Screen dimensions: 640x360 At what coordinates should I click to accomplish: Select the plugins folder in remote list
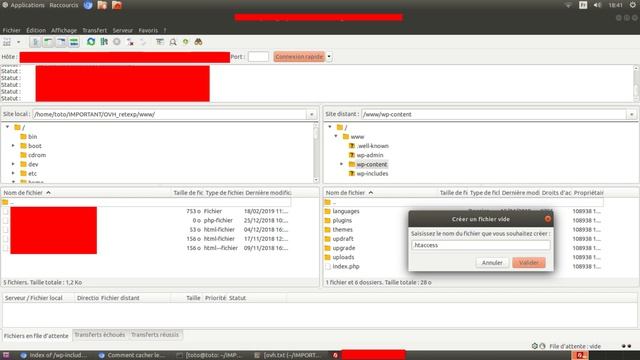click(342, 220)
